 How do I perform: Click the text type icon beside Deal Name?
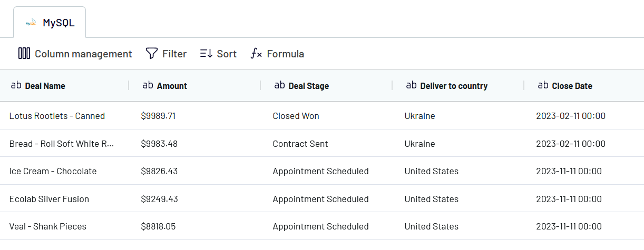(16, 85)
